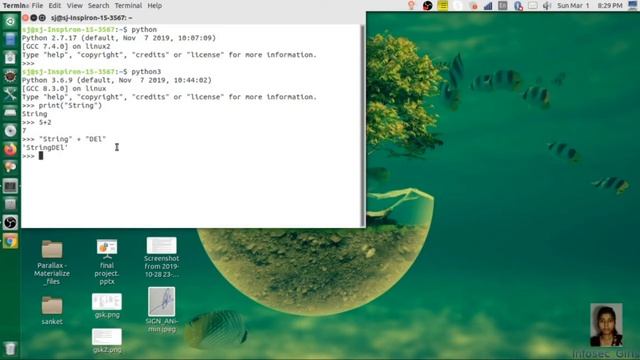
Task: Open the Help menu
Action: point(155,5)
